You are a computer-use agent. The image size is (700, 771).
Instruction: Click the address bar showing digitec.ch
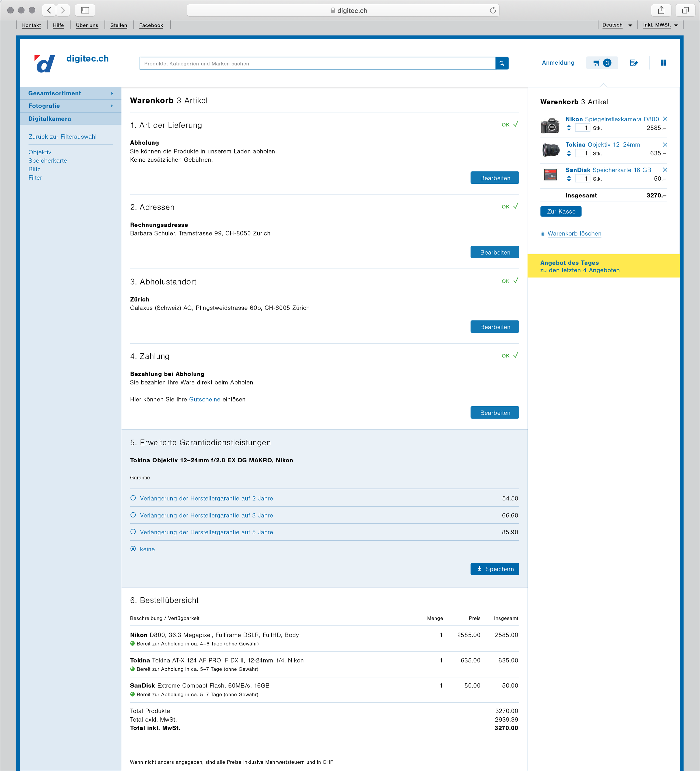pyautogui.click(x=343, y=10)
